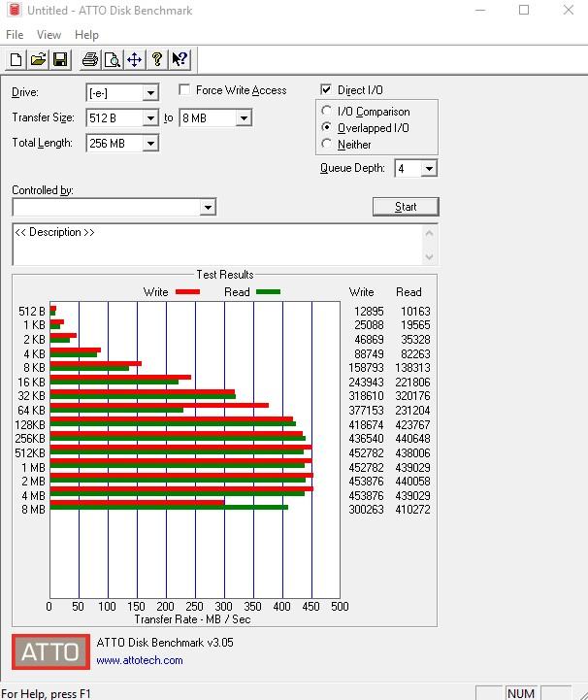Open Print Preview toolbar icon

click(x=112, y=59)
